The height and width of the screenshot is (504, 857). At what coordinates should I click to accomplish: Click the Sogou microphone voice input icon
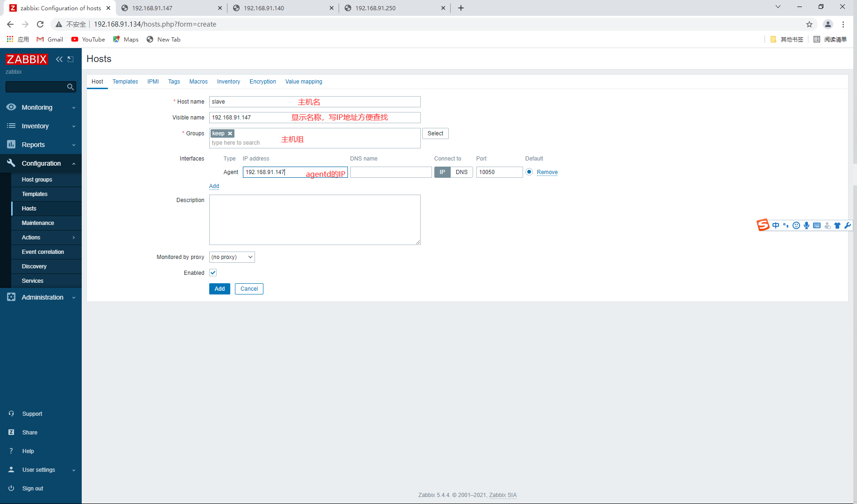tap(807, 225)
